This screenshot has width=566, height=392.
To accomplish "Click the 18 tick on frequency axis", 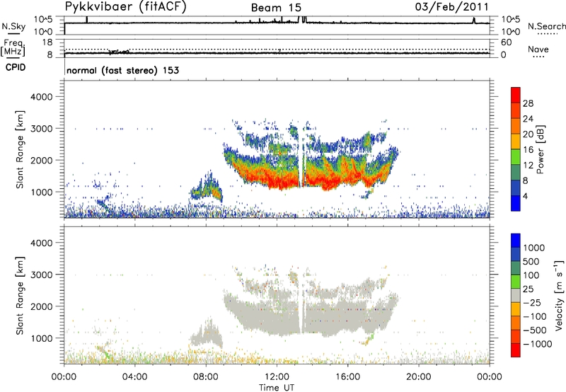I will tap(47, 42).
